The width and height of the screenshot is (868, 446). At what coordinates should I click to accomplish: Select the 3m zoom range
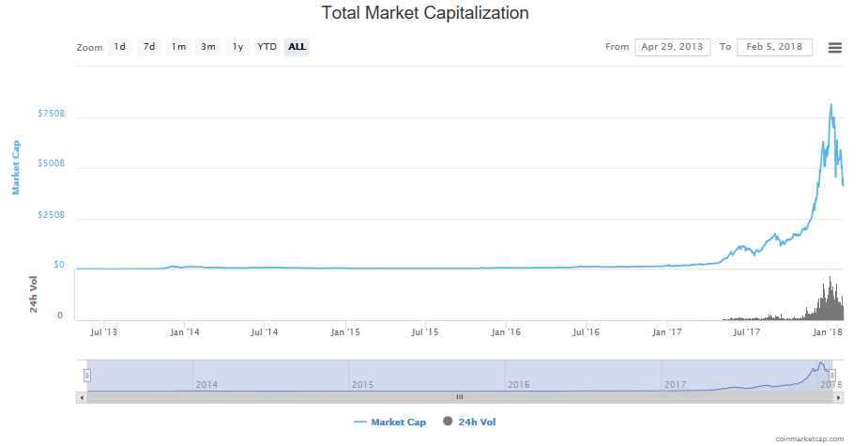(208, 47)
